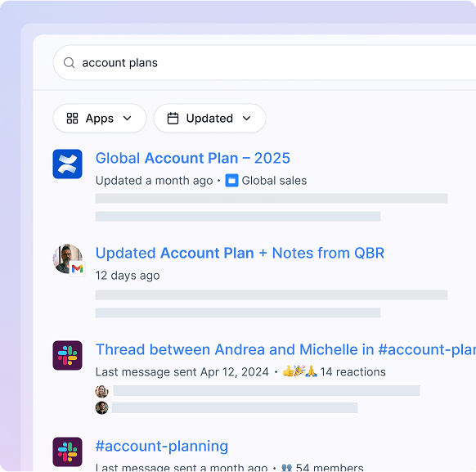Click 'Last message sent Apr 12, 2024'
476x472 pixels.
(182, 372)
